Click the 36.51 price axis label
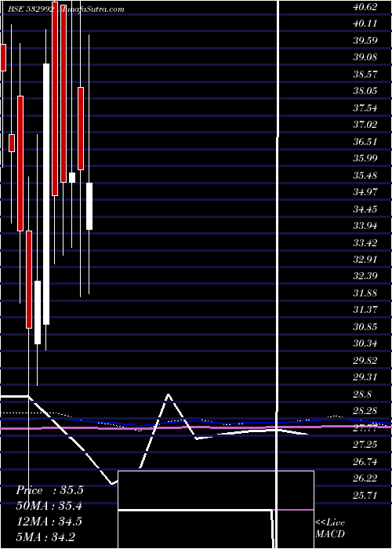This screenshot has height=549, width=392. [365, 141]
